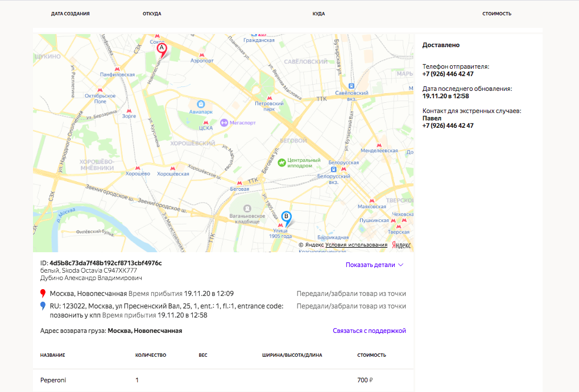Click the driver name Дубино Александр Владимирович

click(91, 278)
